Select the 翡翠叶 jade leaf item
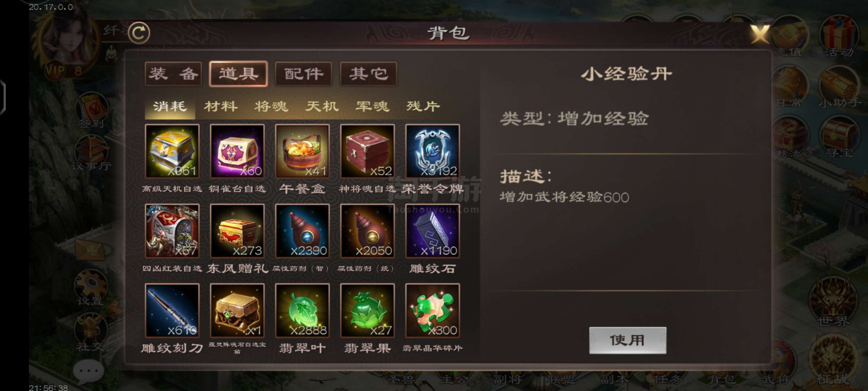Viewport: 868px width, 391px height. coord(302,311)
